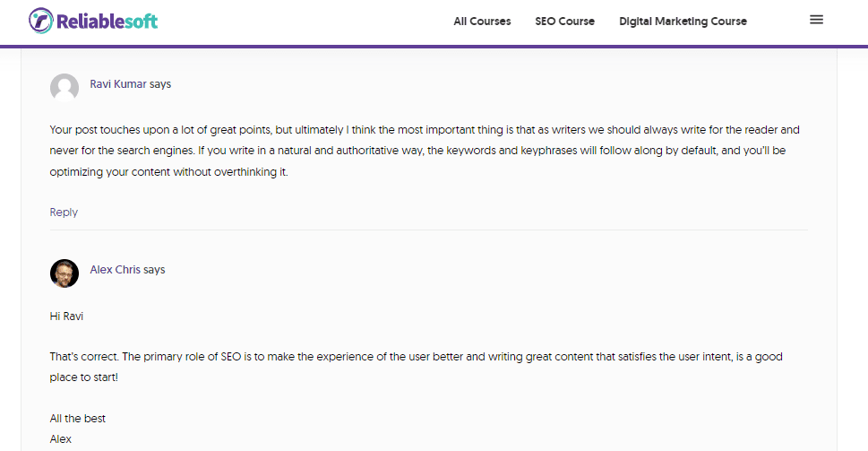The height and width of the screenshot is (451, 868).
Task: Click the word 'says' after Alex Chris
Action: pos(154,270)
